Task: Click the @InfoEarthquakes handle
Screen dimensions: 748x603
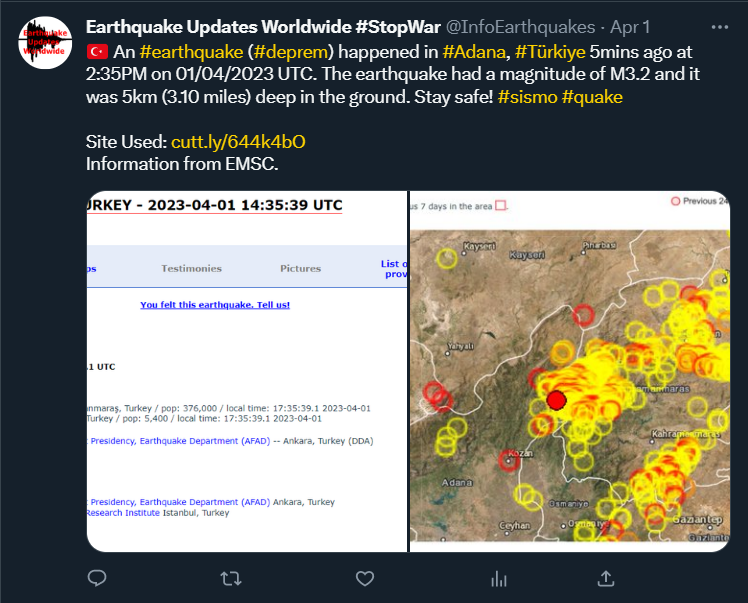Action: (520, 26)
